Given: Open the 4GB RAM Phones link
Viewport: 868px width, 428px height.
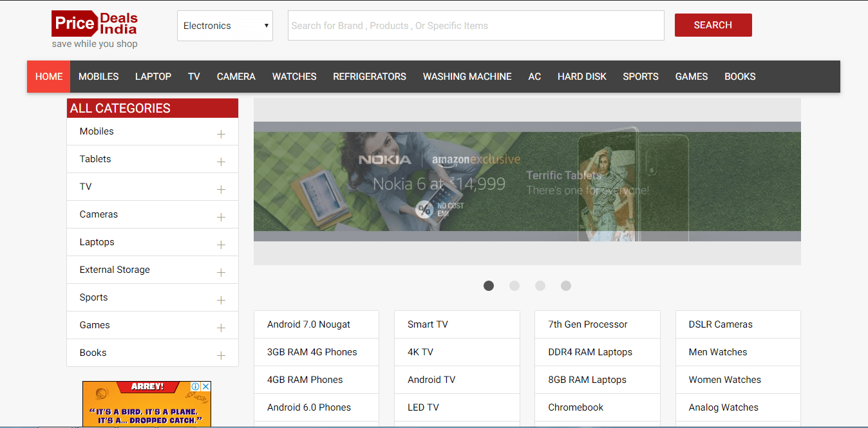Looking at the screenshot, I should [x=305, y=380].
